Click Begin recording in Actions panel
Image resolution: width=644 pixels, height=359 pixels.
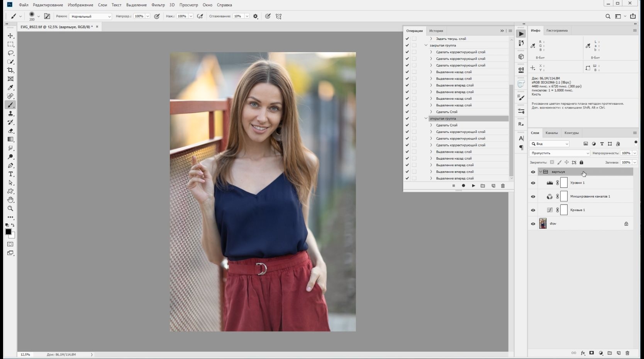463,186
